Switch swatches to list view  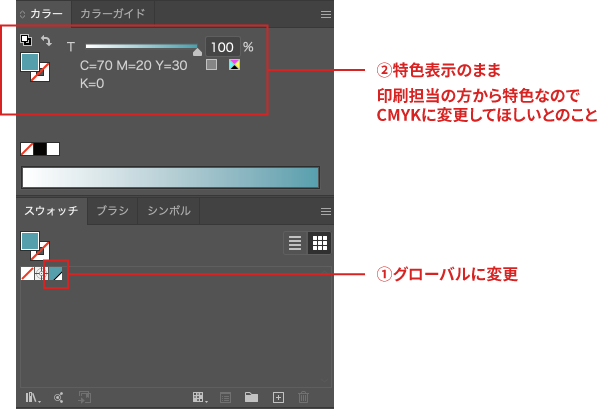295,243
